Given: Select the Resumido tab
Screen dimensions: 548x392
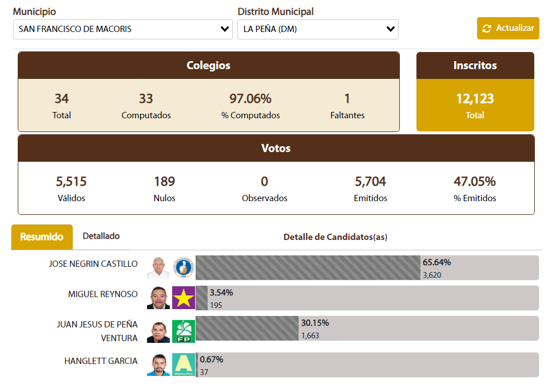Looking at the screenshot, I should [42, 237].
